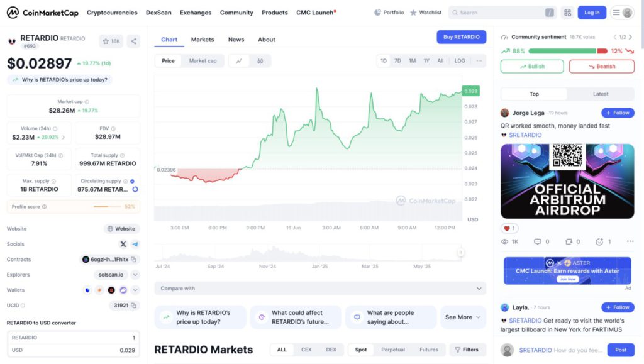Filter markets by CEX
The width and height of the screenshot is (644, 364).
point(306,350)
